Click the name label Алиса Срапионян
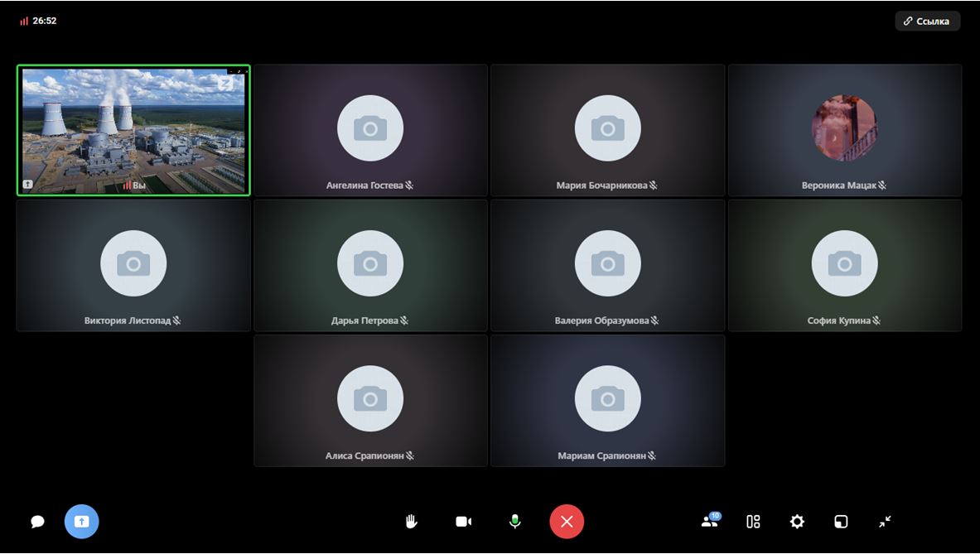Image resolution: width=980 pixels, height=554 pixels. pos(364,456)
